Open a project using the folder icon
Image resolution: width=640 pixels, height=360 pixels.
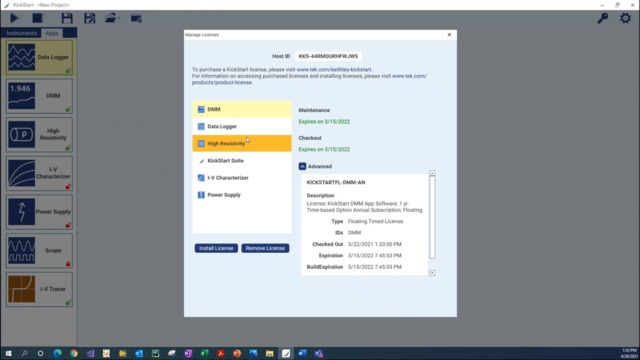(111, 18)
